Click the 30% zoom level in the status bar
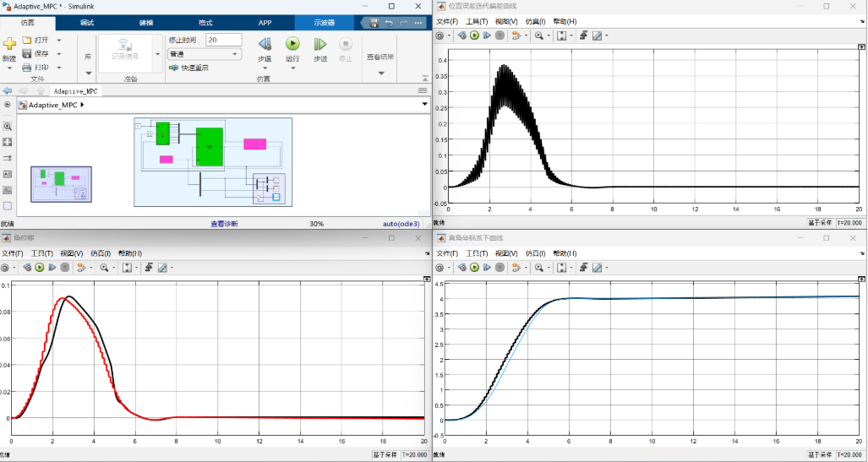 click(x=317, y=224)
